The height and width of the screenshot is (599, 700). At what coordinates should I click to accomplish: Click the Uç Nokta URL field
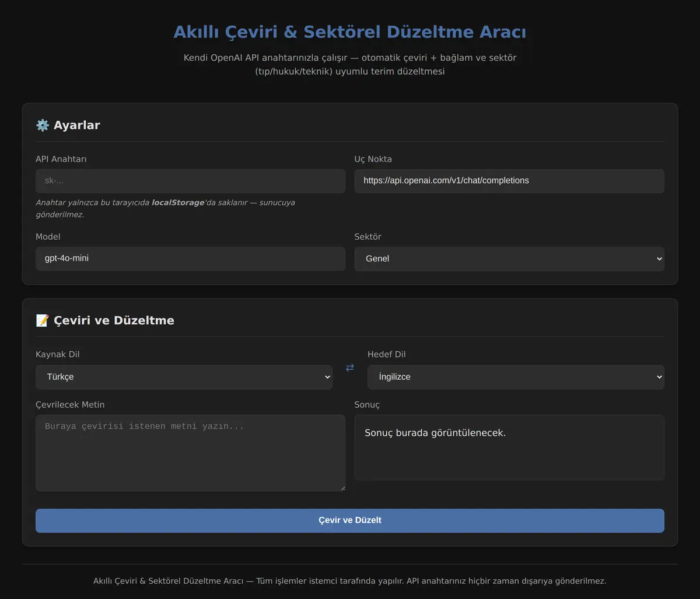point(509,181)
